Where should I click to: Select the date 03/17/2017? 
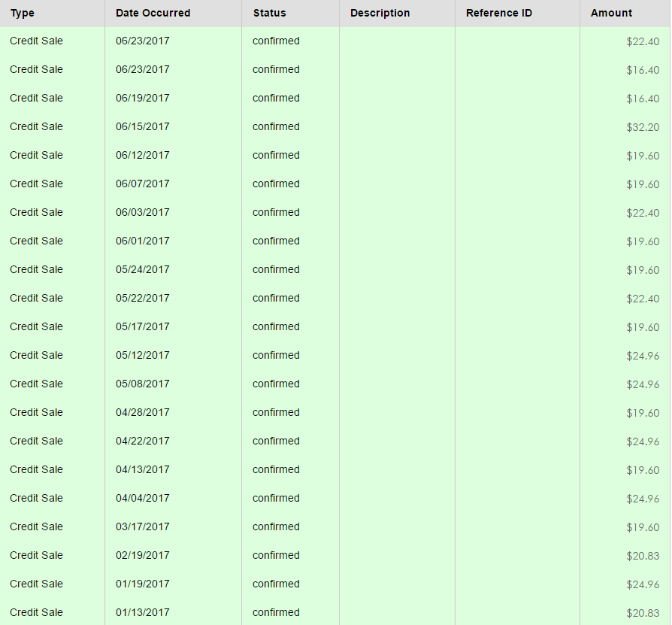pyautogui.click(x=143, y=526)
